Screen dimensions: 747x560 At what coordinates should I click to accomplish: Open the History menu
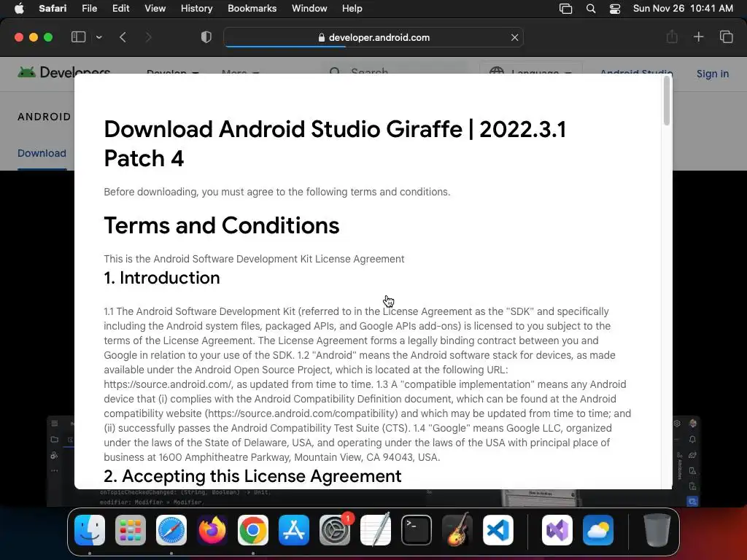pyautogui.click(x=196, y=9)
